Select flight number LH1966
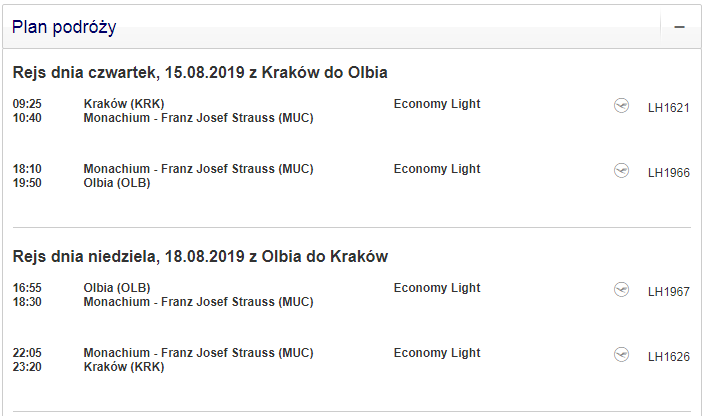Image resolution: width=706 pixels, height=416 pixels. [669, 173]
